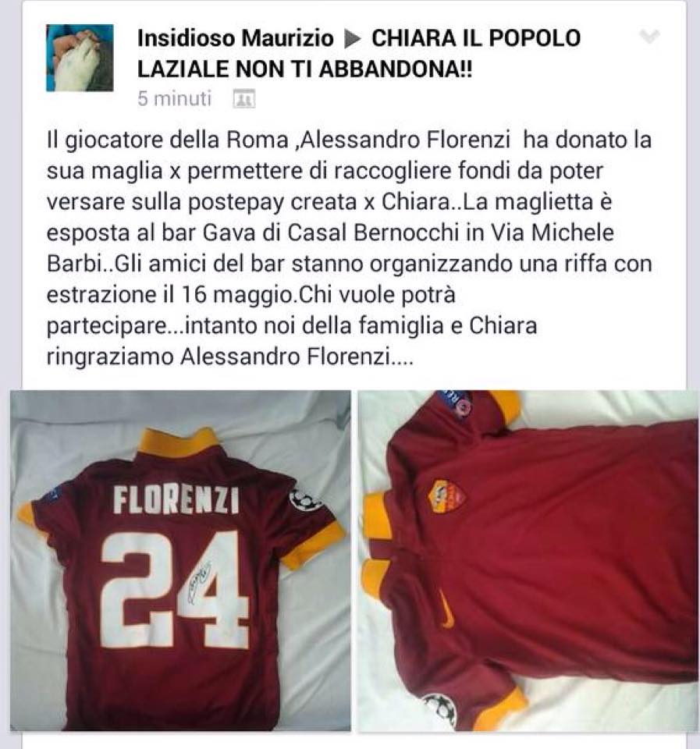Open the photo of the jersey back
700x749 pixels.
[x=180, y=560]
